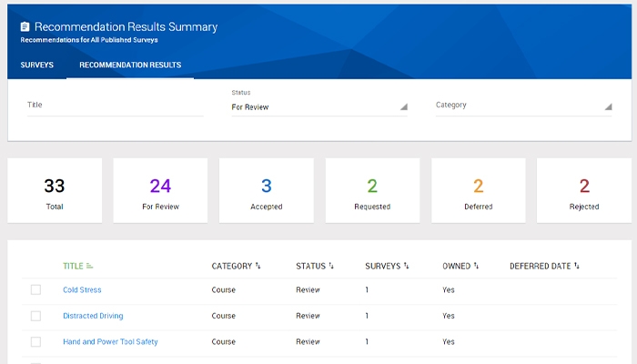This screenshot has width=637, height=364.
Task: Switch to the Surveys tab
Action: coord(37,66)
